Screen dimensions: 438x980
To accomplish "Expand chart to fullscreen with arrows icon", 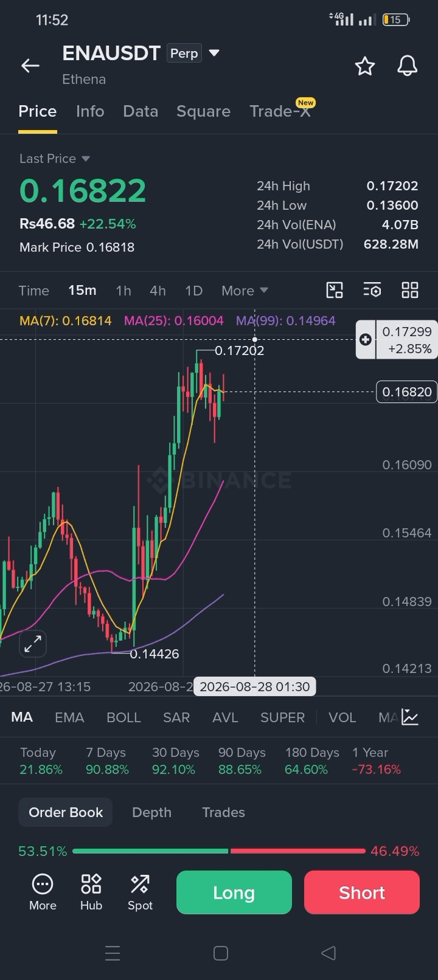I will (x=33, y=644).
